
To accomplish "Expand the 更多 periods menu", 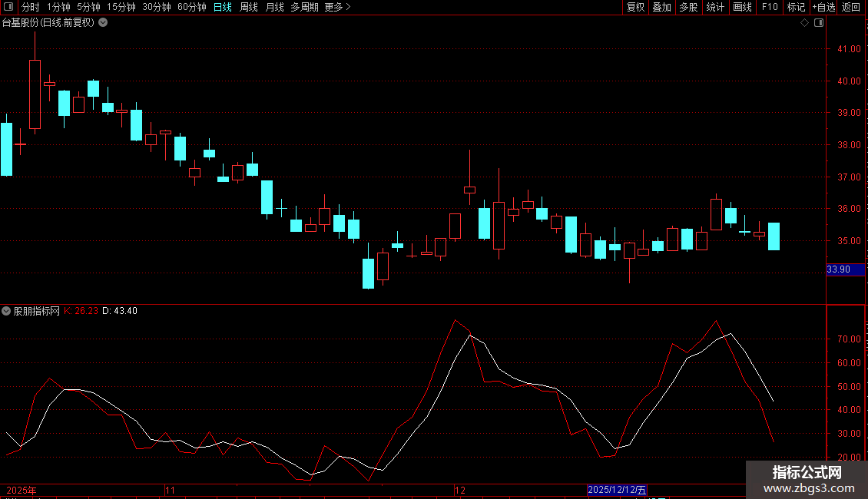I will pyautogui.click(x=338, y=7).
